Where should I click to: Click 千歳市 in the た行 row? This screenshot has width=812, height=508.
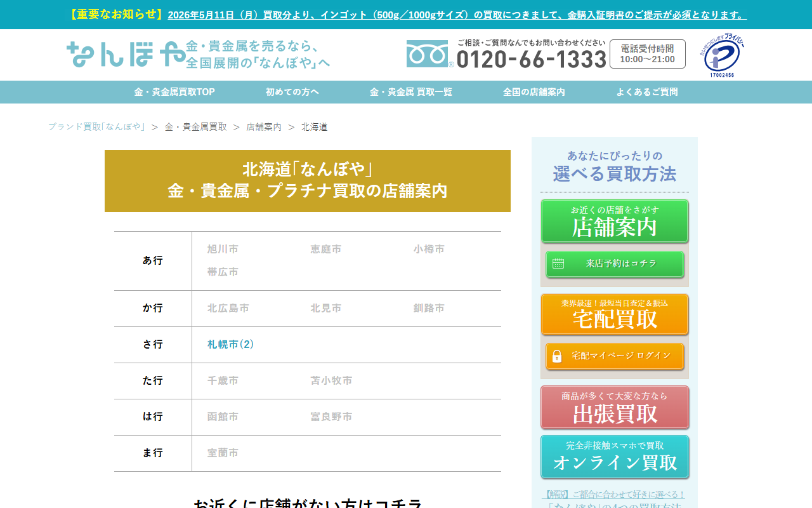(x=223, y=380)
